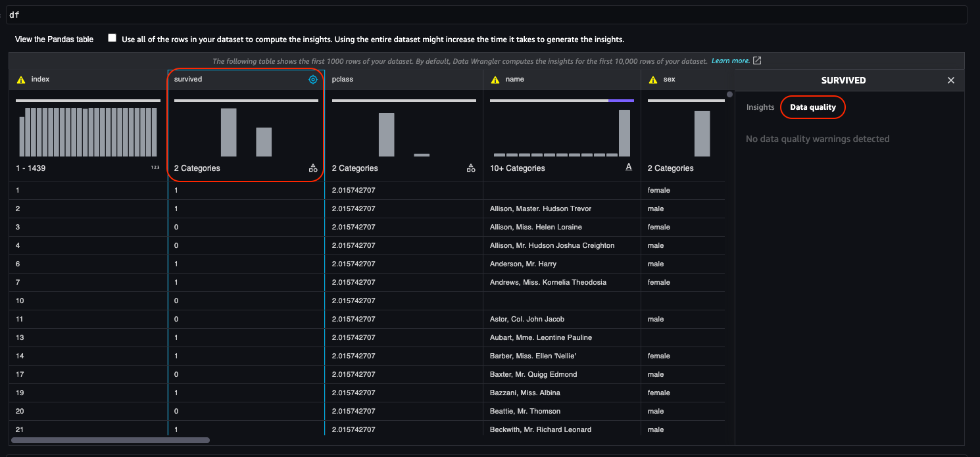Switch to the Data quality tab
This screenshot has height=457, width=980.
(813, 107)
